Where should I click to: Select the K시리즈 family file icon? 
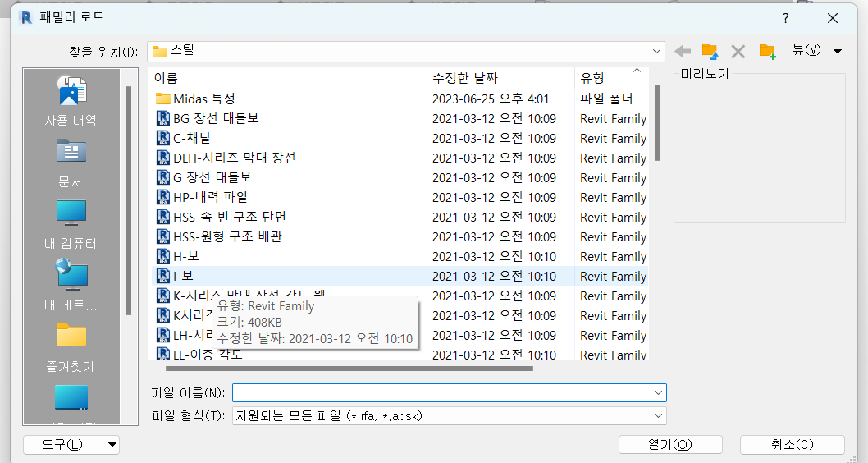pyautogui.click(x=162, y=315)
